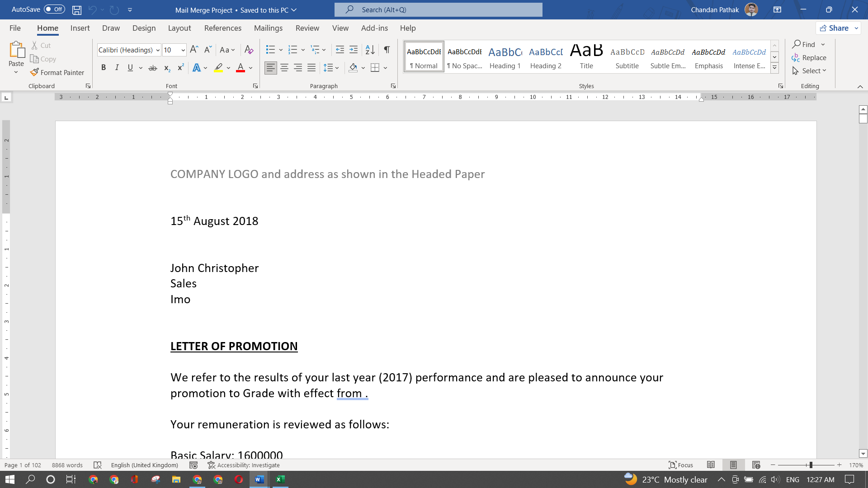Apply Title style
Viewport: 868px width, 488px height.
586,57
